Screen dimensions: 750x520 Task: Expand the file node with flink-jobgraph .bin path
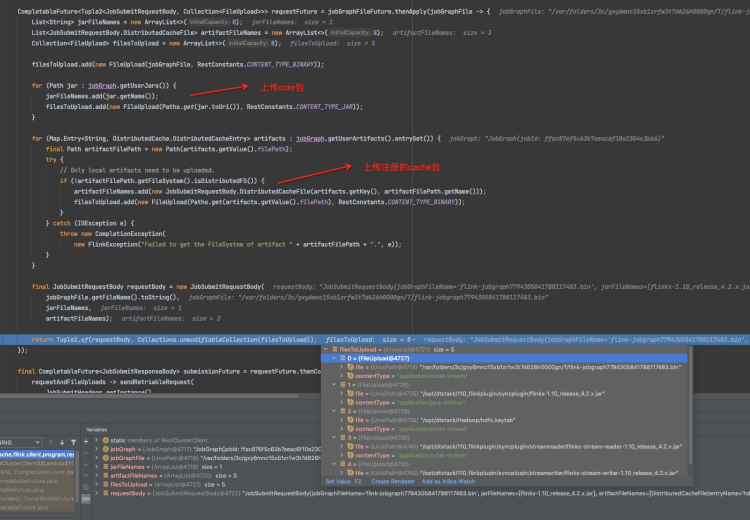click(342, 367)
